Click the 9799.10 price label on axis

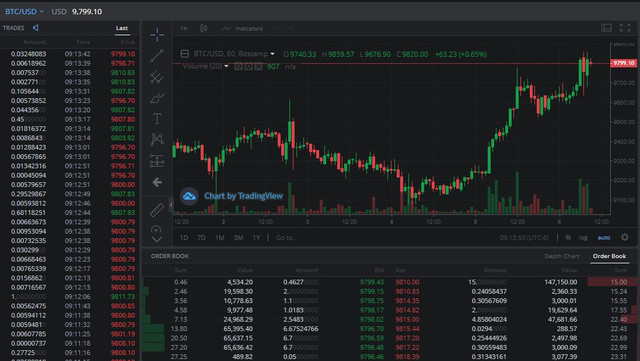click(623, 63)
